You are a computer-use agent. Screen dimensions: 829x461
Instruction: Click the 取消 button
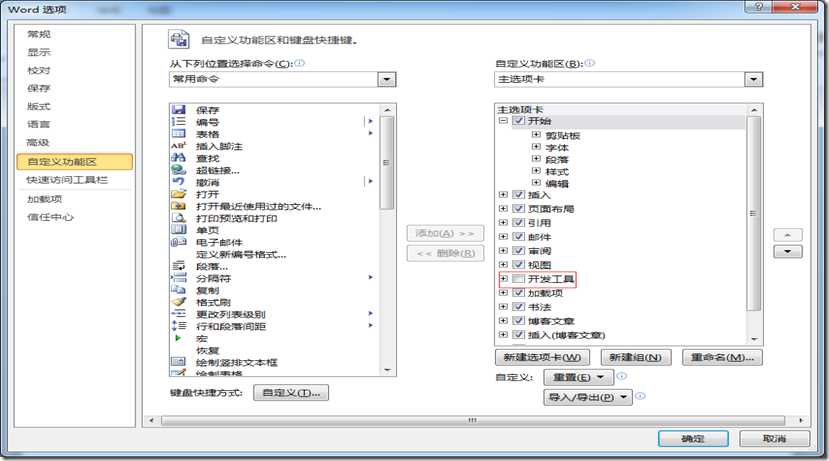coord(775,438)
